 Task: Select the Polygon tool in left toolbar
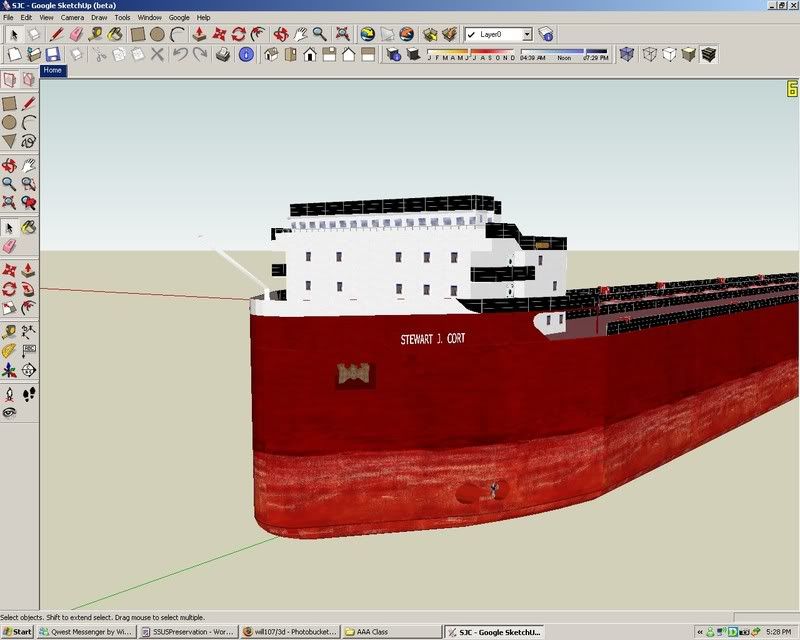click(9, 141)
